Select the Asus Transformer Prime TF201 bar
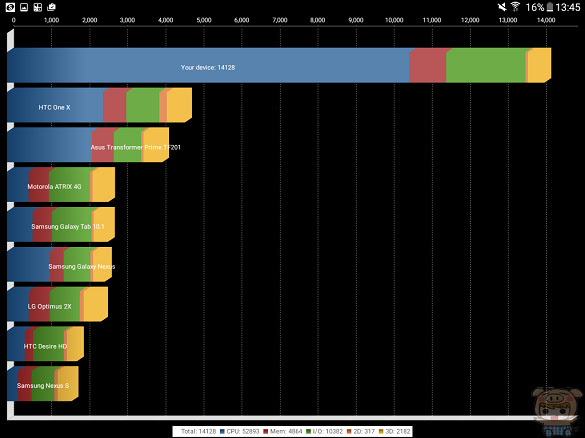The height and width of the screenshot is (438, 585). click(x=88, y=145)
